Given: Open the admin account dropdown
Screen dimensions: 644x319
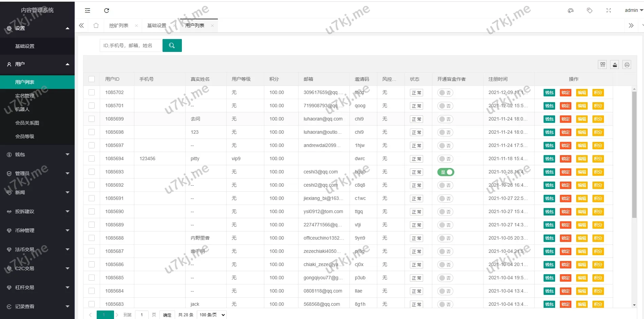Looking at the screenshot, I should tap(632, 10).
